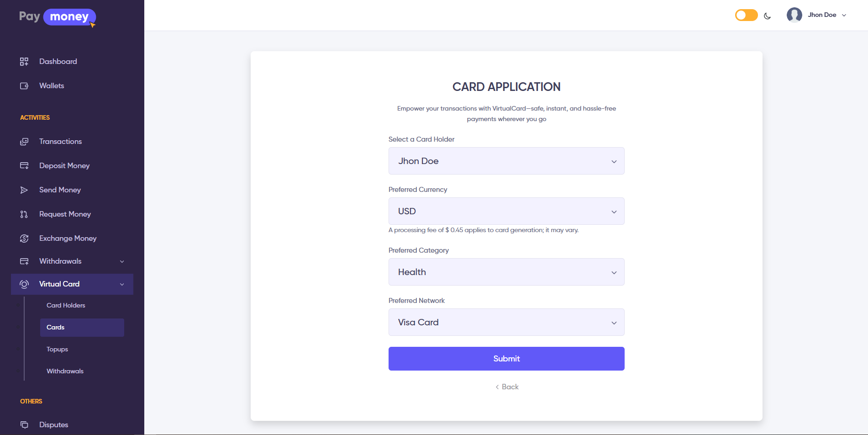Click the Send Money arrow icon
The image size is (868, 435).
click(x=24, y=190)
